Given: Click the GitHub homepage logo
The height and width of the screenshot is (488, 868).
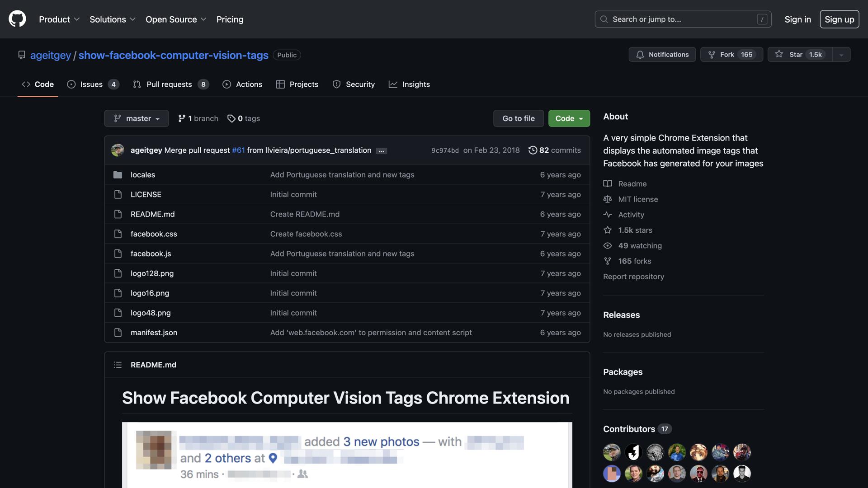Looking at the screenshot, I should [17, 19].
